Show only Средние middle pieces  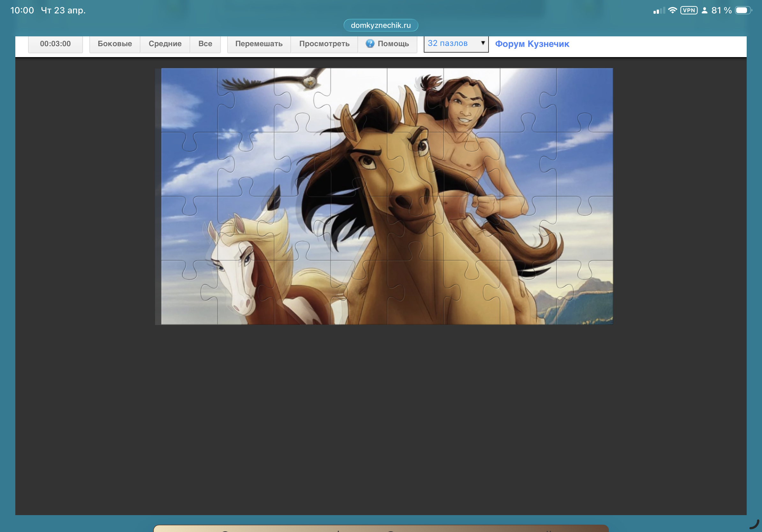coord(165,44)
